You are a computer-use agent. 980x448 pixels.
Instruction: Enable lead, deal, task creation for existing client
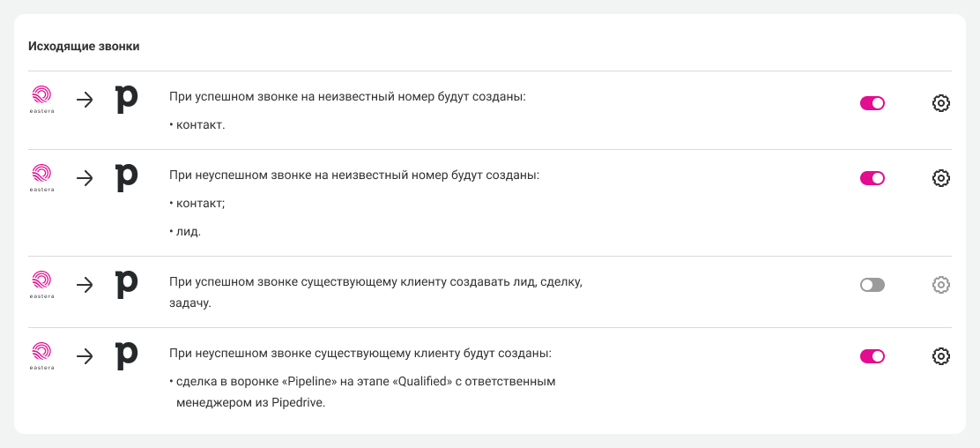pos(872,285)
